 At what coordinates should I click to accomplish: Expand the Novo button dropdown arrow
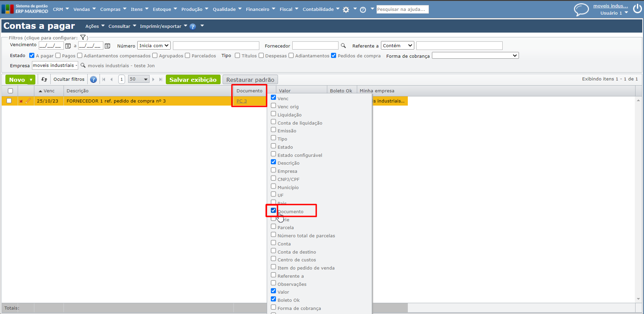[x=31, y=79]
